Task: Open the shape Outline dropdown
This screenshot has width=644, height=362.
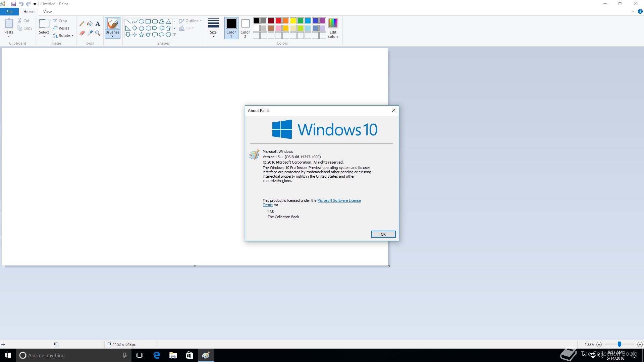Action: click(x=191, y=21)
